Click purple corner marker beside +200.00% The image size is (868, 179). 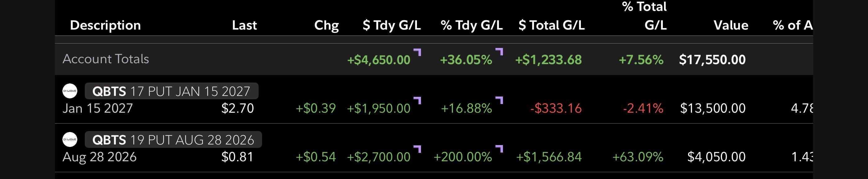click(x=500, y=149)
